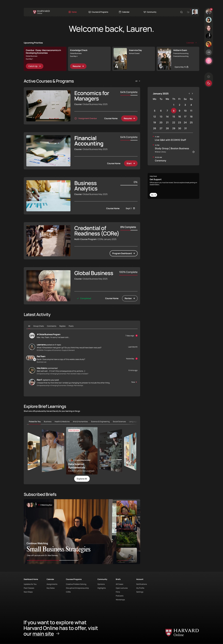Click the red unread badge on Global Business Program
223x644 pixels.
(136, 336)
